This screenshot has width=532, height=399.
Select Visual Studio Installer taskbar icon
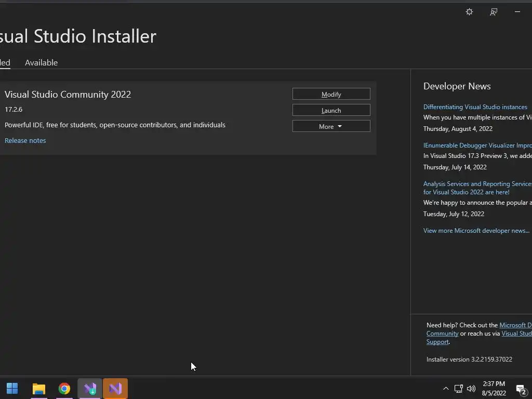pyautogui.click(x=90, y=389)
